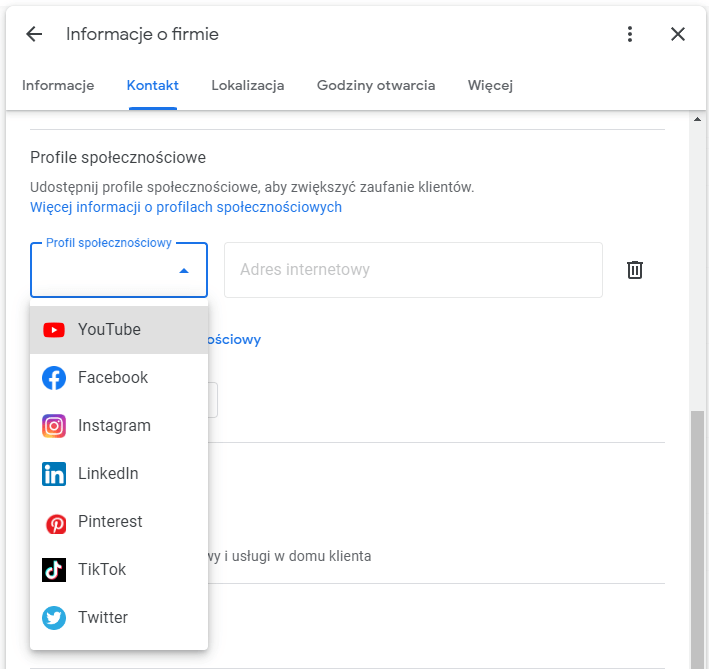Switch to the Informacje tab

[x=58, y=85]
